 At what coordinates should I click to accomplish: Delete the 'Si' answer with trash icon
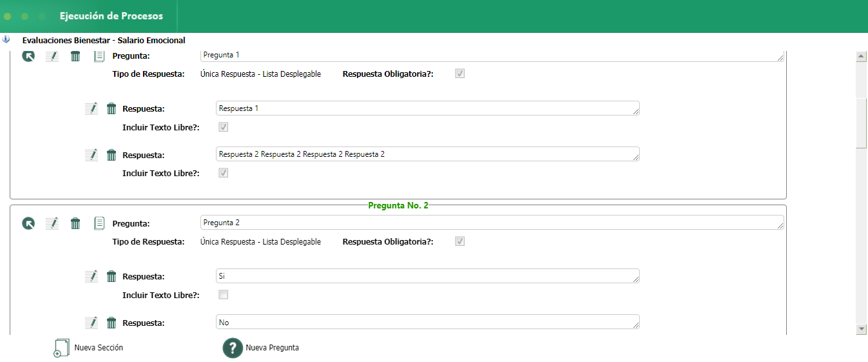(111, 276)
